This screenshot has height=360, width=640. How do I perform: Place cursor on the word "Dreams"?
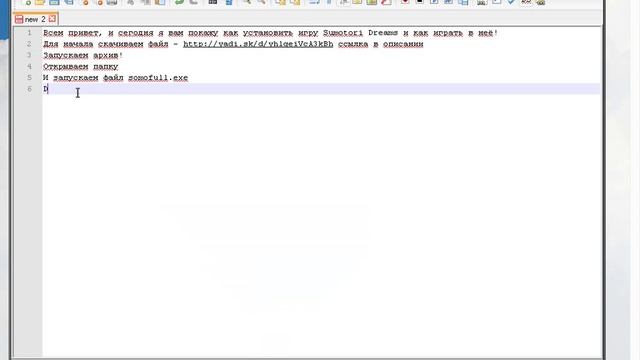tap(383, 33)
